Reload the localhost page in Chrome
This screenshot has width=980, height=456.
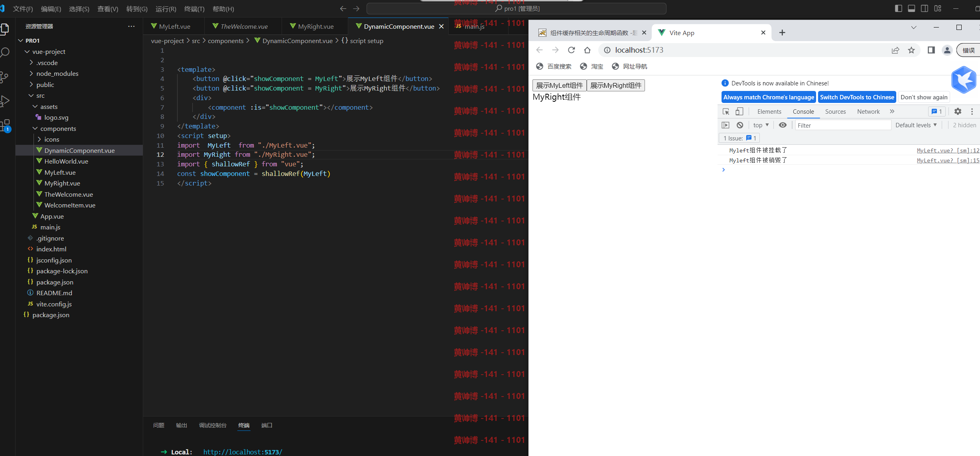click(x=571, y=50)
